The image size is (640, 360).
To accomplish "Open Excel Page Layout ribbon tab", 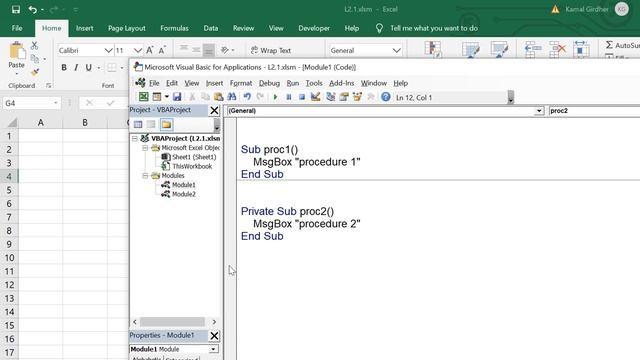I will (127, 28).
